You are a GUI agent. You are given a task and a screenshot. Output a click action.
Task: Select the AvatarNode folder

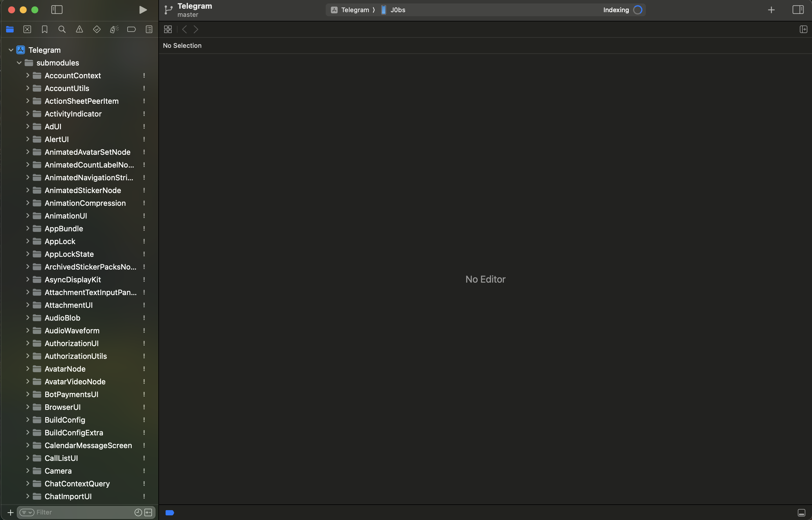(x=79, y=369)
